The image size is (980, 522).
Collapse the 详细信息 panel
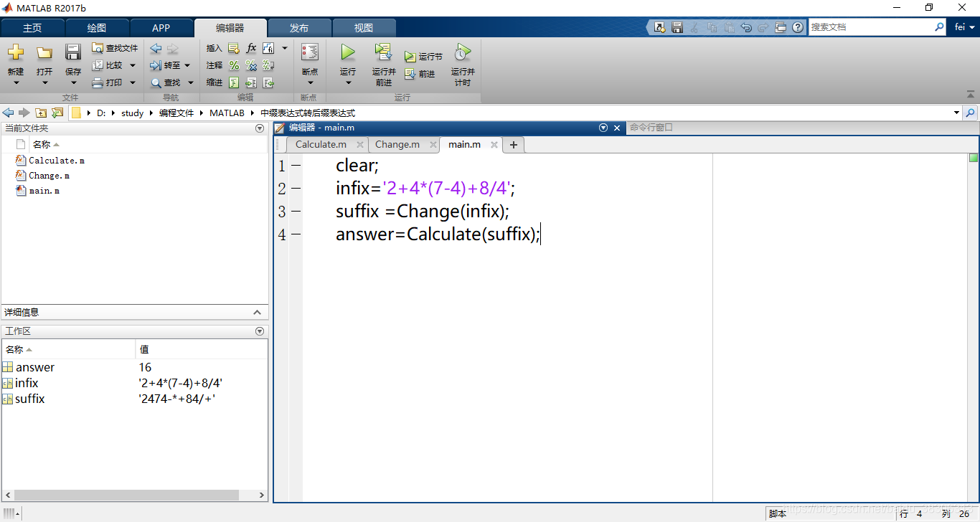coord(258,313)
